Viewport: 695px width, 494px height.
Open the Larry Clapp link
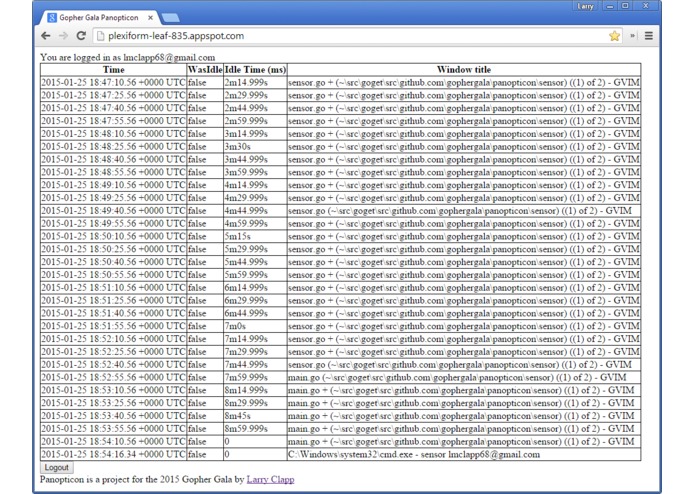click(270, 479)
